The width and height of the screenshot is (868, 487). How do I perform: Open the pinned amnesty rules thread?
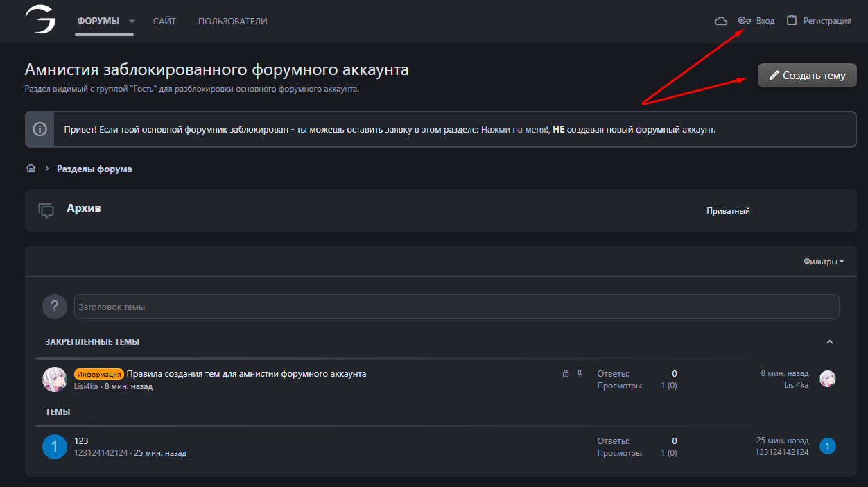(246, 373)
